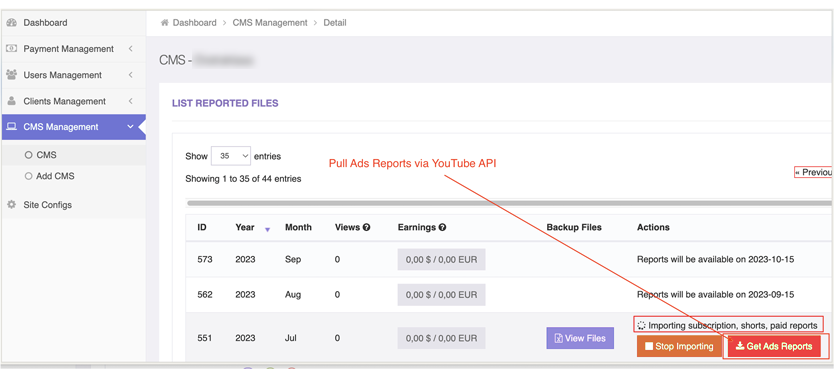Open Payment Management menu item
Viewport: 834px width, 377px height.
tap(73, 48)
